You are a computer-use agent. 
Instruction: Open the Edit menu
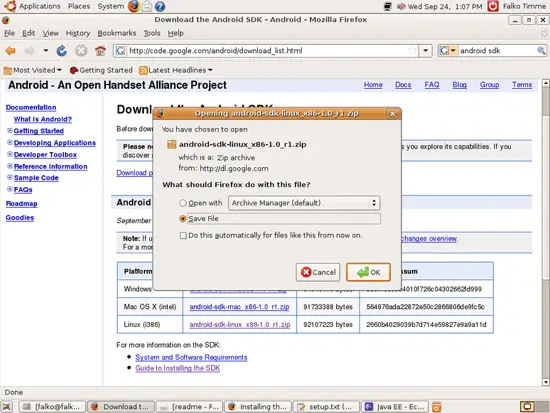(28, 33)
